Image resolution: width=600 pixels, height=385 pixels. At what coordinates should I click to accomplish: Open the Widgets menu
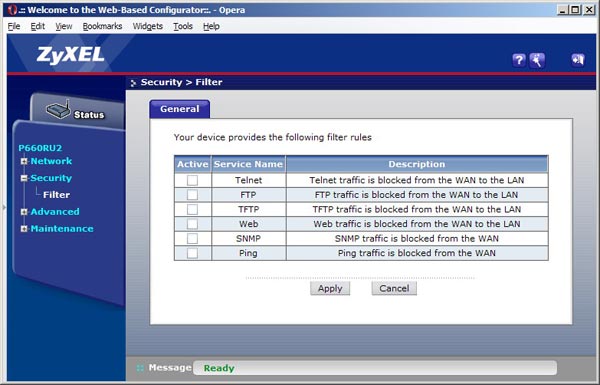point(148,26)
